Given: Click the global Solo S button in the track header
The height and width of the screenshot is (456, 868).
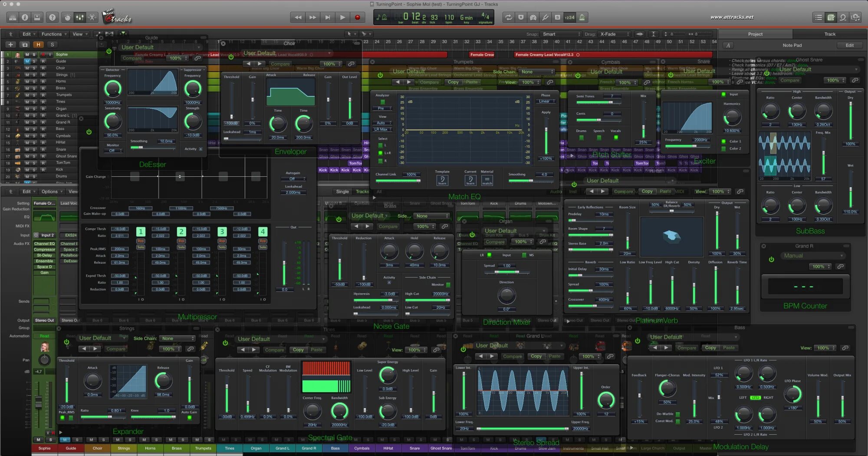Looking at the screenshot, I should pyautogui.click(x=53, y=44).
